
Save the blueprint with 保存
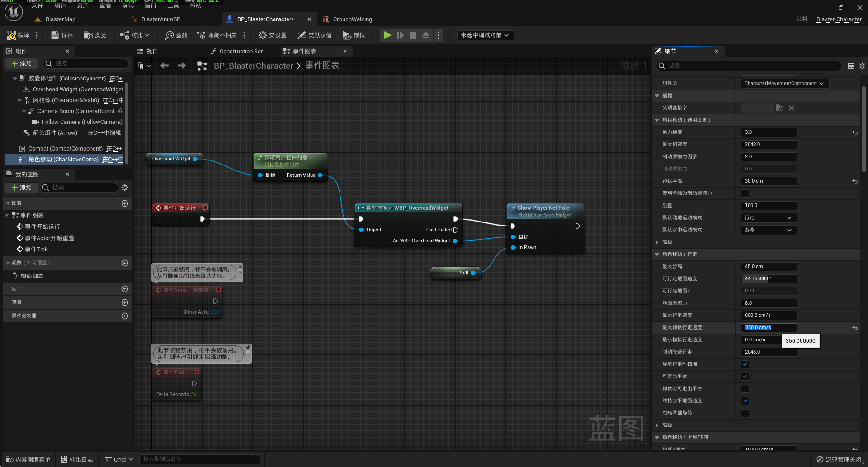pyautogui.click(x=62, y=35)
